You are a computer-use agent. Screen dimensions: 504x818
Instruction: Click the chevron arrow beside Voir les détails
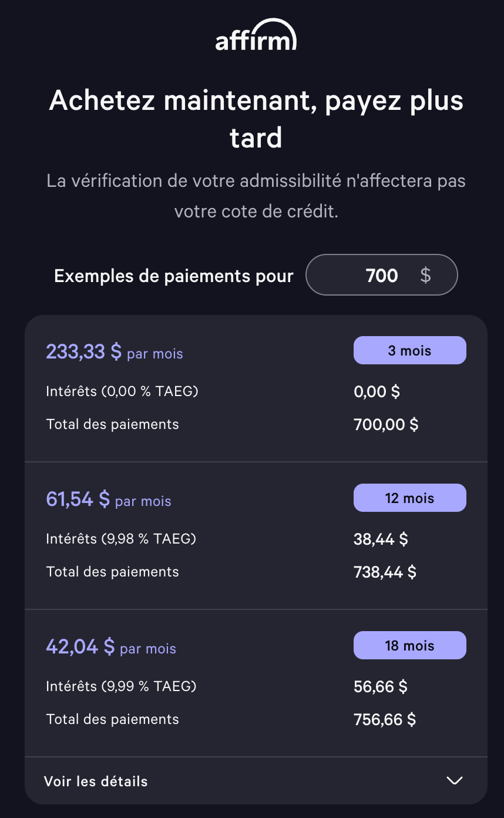455,780
